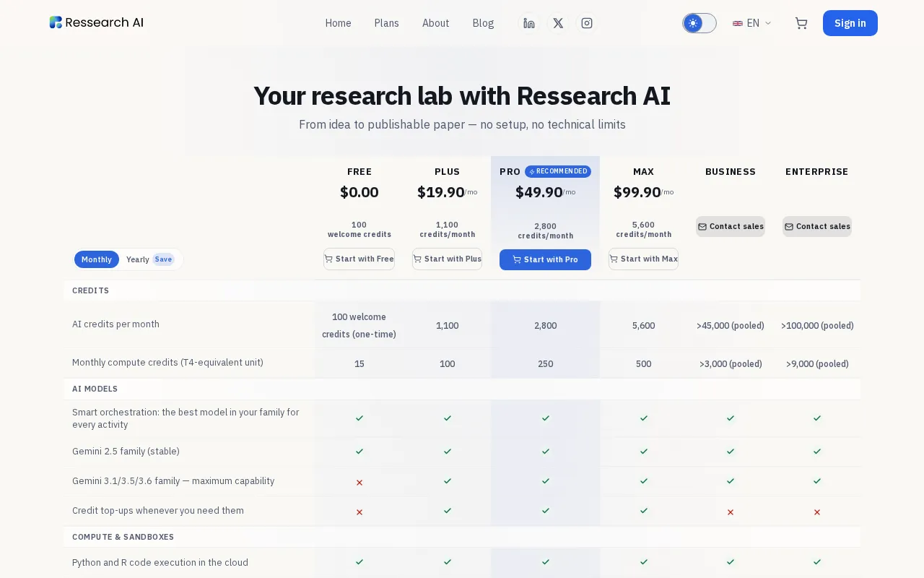
Task: Click Gemini 3.1 family checkmark in Enterprise column
Action: coord(817,481)
